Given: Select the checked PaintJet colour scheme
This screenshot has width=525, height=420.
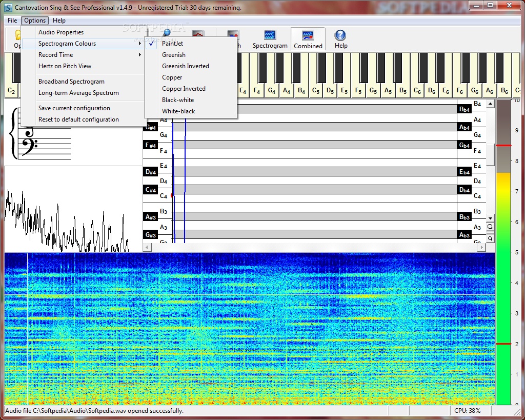Looking at the screenshot, I should (x=191, y=43).
